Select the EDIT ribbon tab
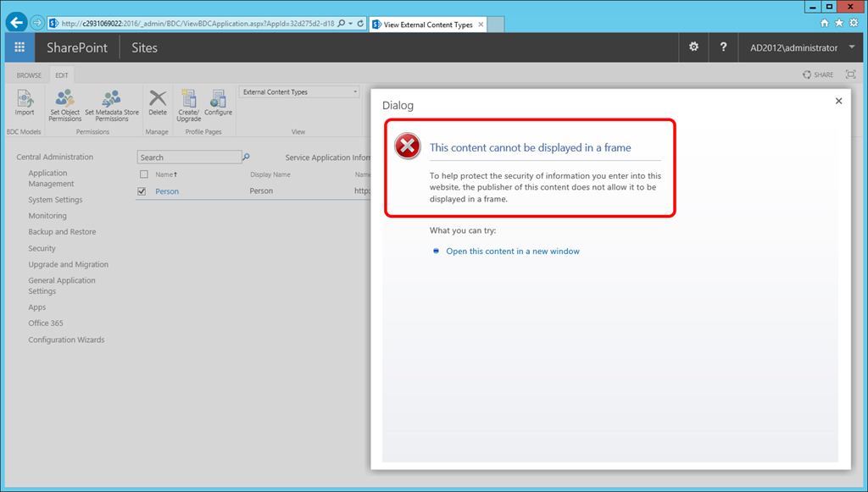Viewport: 868px width, 492px height. tap(62, 75)
